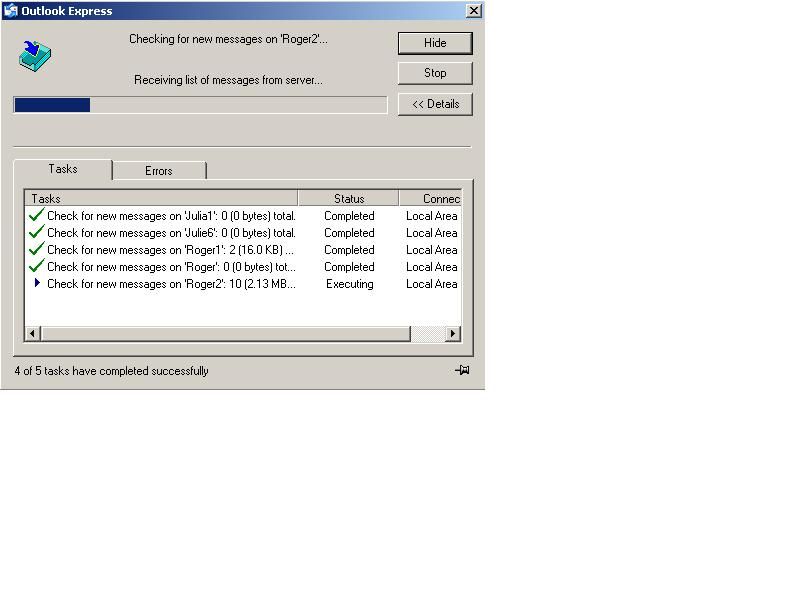Select the 'Roger' 0 bytes task row
This screenshot has height=600, width=800.
tap(243, 267)
